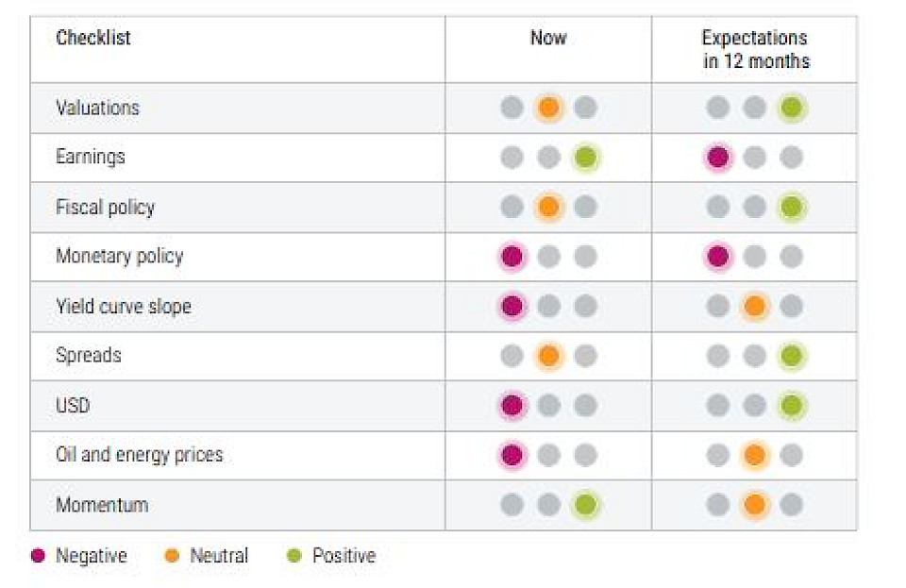Select green Valuations dot in 12-month expectations

coord(791,108)
